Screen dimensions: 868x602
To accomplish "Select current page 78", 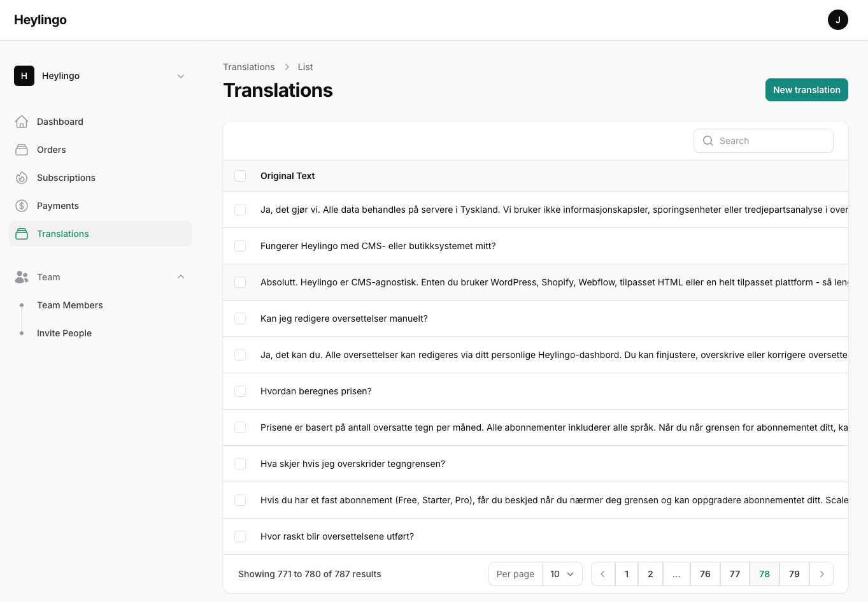I will (765, 574).
